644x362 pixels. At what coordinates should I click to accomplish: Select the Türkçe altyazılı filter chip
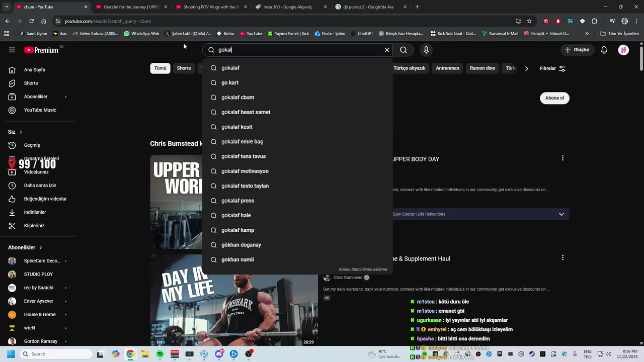click(x=409, y=68)
